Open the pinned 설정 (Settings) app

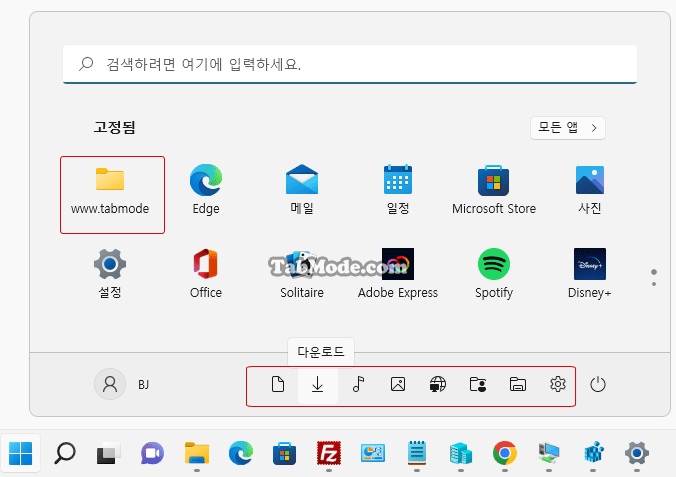(110, 273)
